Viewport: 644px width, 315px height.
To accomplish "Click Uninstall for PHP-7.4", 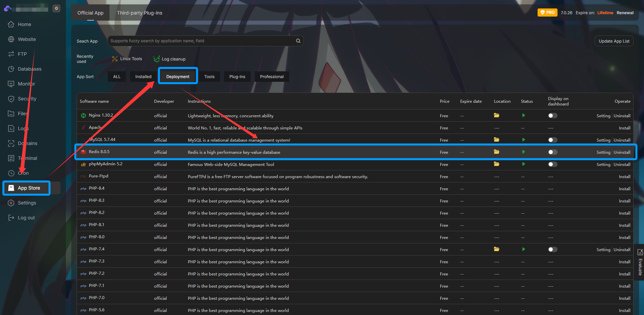I will (622, 250).
